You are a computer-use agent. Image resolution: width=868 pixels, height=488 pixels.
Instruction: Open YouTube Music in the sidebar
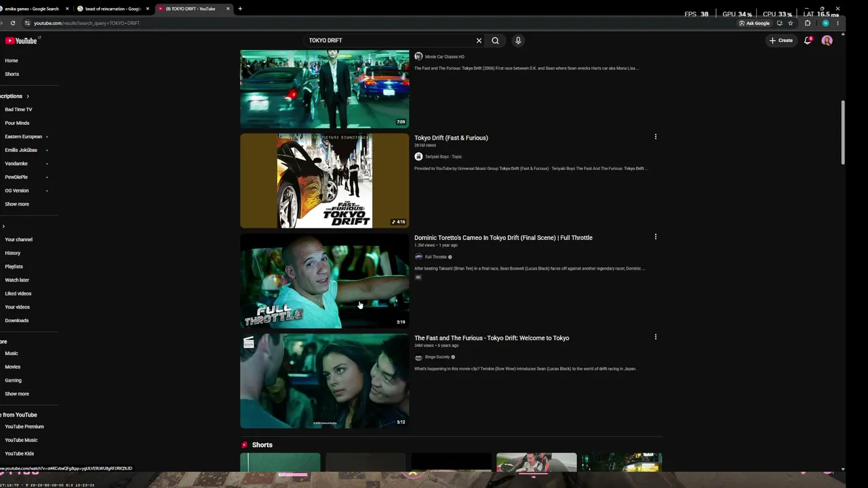coord(21,440)
